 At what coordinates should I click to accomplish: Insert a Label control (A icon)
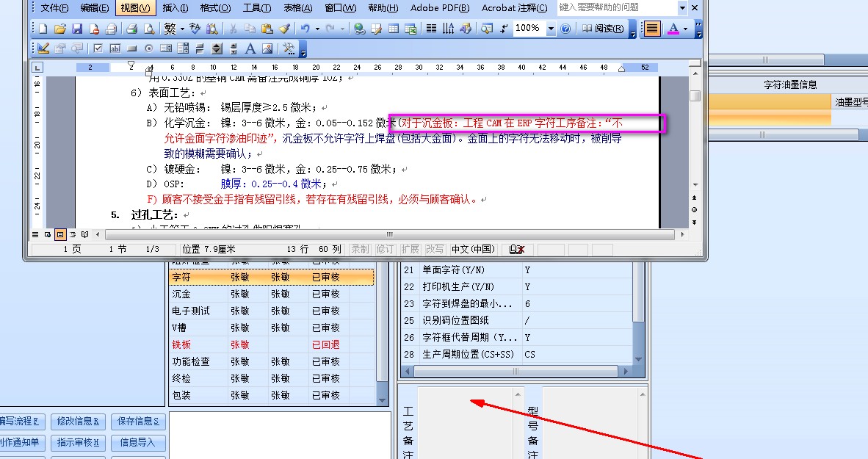tap(250, 48)
